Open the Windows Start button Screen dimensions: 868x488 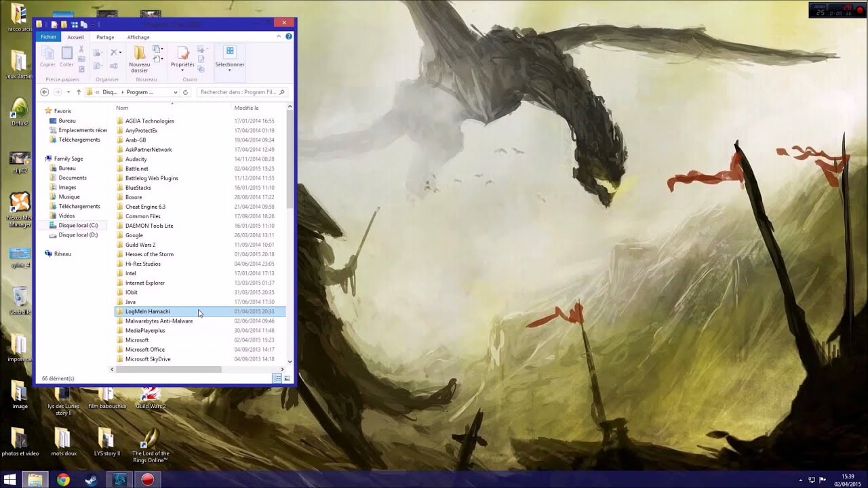pyautogui.click(x=10, y=480)
